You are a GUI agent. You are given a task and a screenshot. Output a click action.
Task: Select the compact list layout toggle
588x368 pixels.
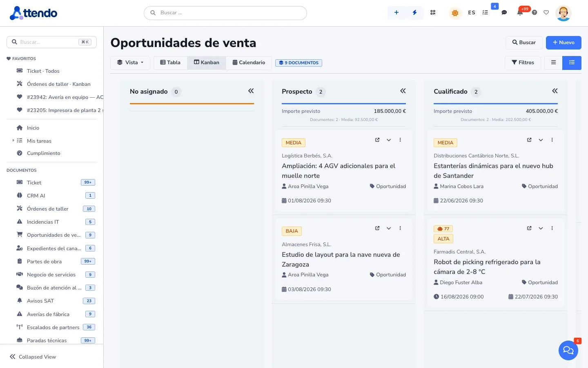coord(553,63)
